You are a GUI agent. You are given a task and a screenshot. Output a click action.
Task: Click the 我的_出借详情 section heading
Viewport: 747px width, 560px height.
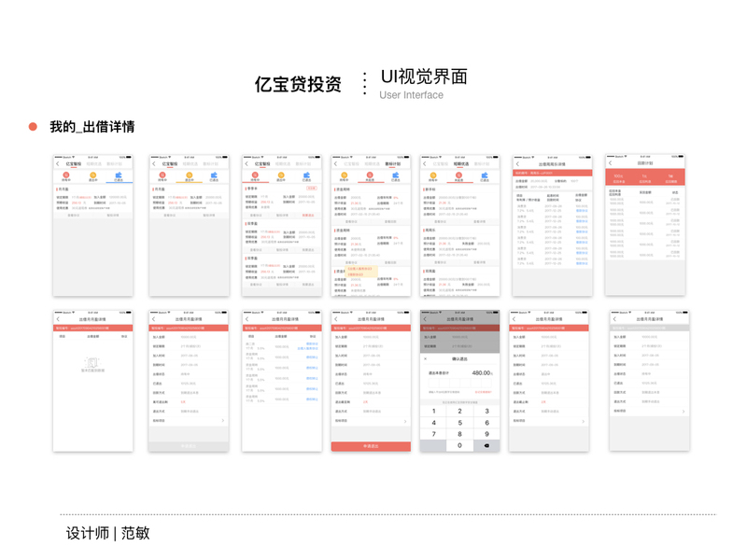pos(92,127)
